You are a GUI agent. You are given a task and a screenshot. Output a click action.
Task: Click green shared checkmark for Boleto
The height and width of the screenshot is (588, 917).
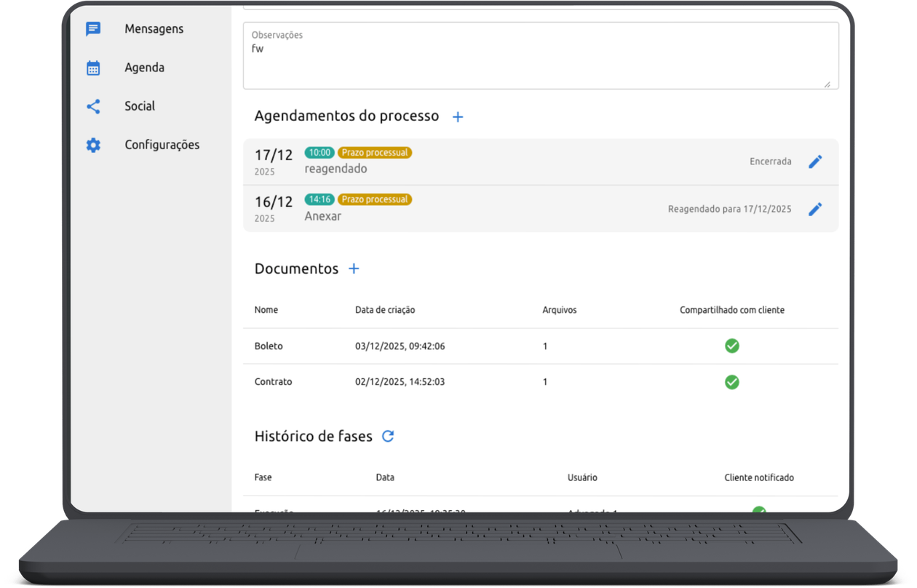pos(732,346)
